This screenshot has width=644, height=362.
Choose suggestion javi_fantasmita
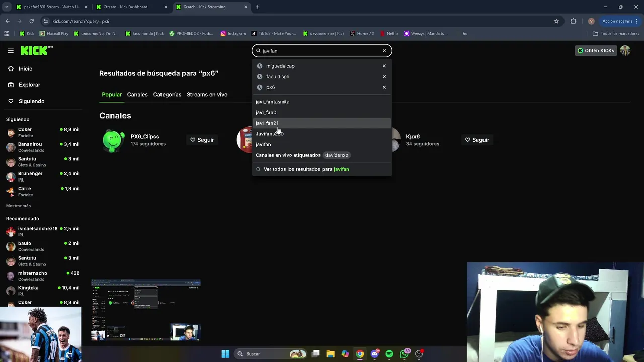322,102
